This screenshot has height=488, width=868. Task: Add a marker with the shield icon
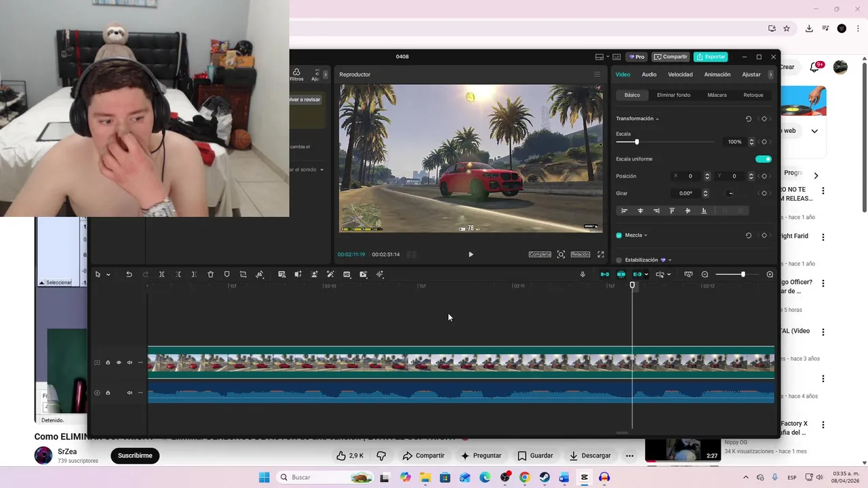(226, 274)
